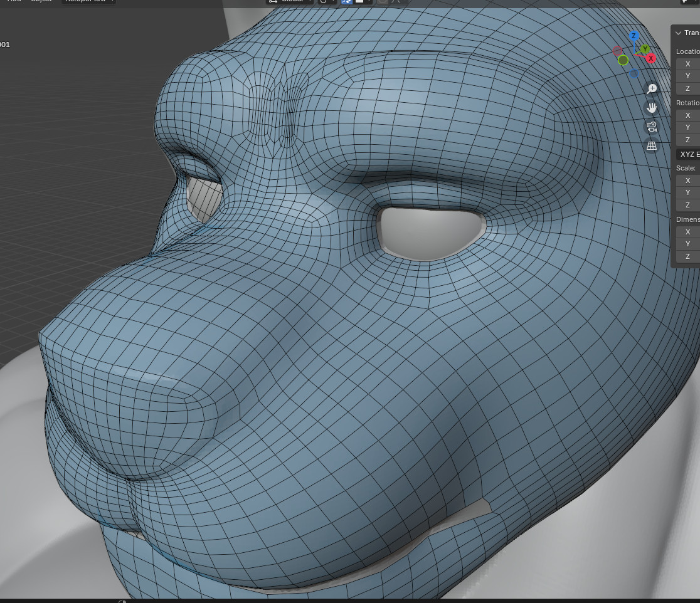Click the Rotation X field
Image resolution: width=700 pixels, height=603 pixels.
tap(689, 115)
